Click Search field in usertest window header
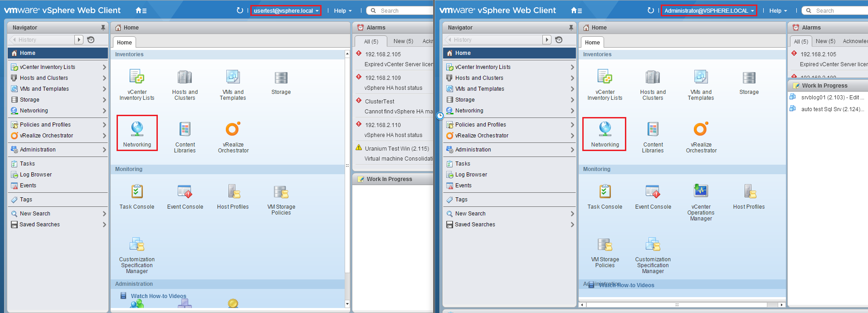This screenshot has width=868, height=313. point(400,10)
